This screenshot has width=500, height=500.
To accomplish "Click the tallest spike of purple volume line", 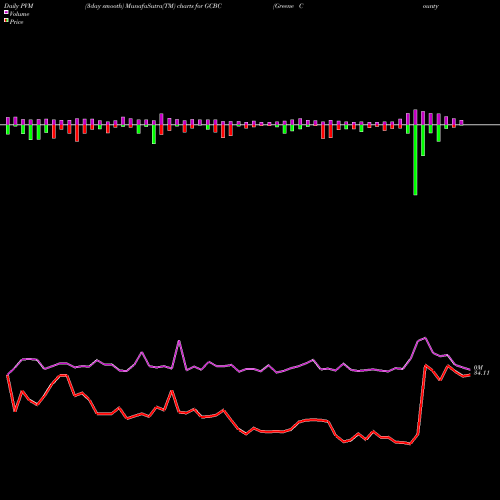I will tap(424, 338).
